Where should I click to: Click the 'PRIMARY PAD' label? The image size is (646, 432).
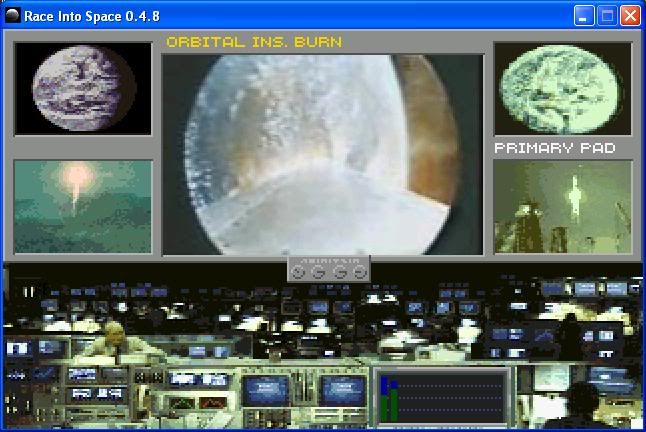point(555,148)
